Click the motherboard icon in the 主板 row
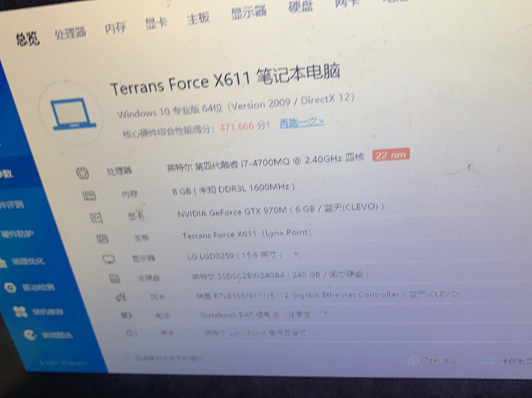 tap(102, 239)
